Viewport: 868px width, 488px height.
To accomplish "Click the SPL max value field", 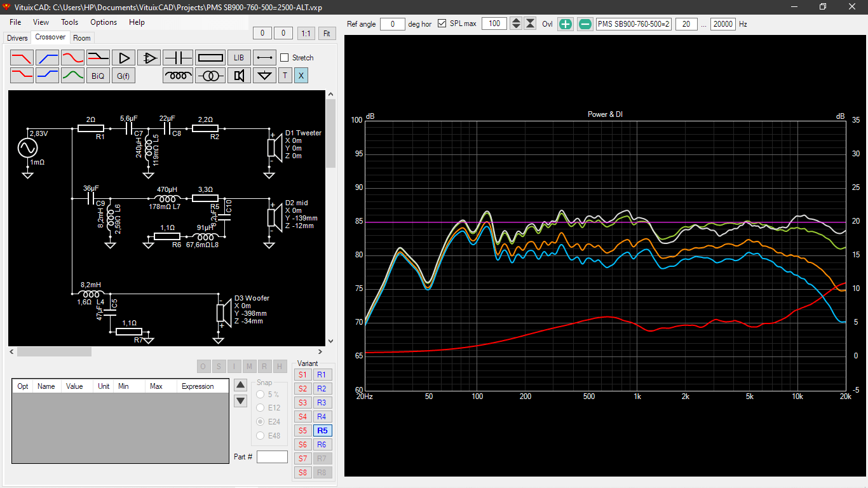I will tap(494, 24).
